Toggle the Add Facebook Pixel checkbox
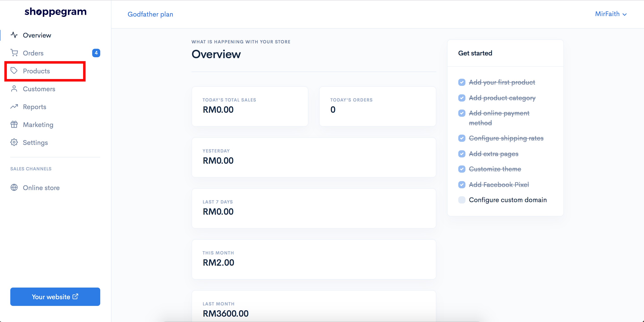This screenshot has width=644, height=322. coord(462,185)
